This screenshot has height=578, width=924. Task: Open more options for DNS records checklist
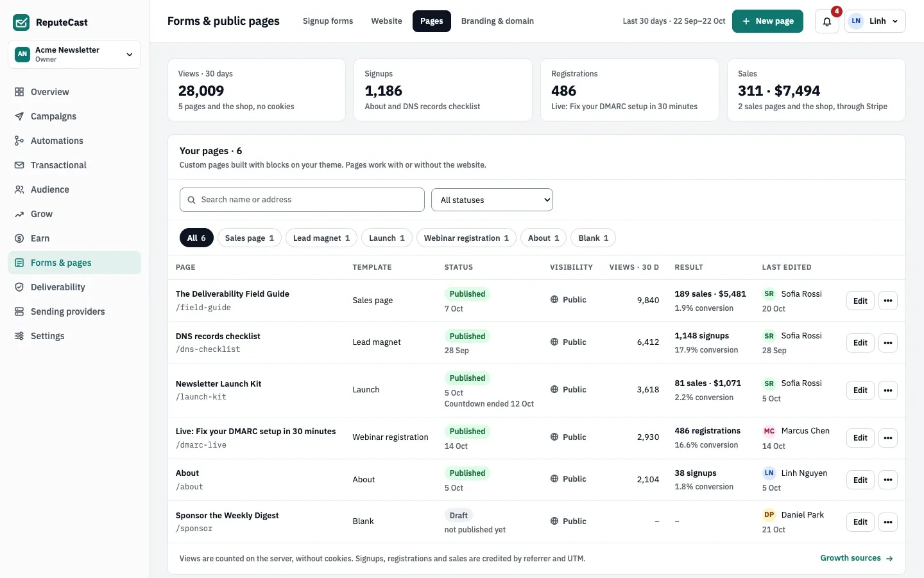(x=888, y=343)
